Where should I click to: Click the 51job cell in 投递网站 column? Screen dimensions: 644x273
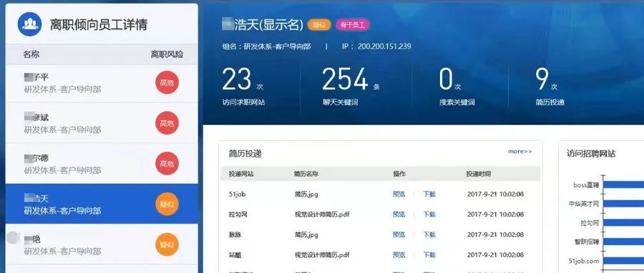237,194
